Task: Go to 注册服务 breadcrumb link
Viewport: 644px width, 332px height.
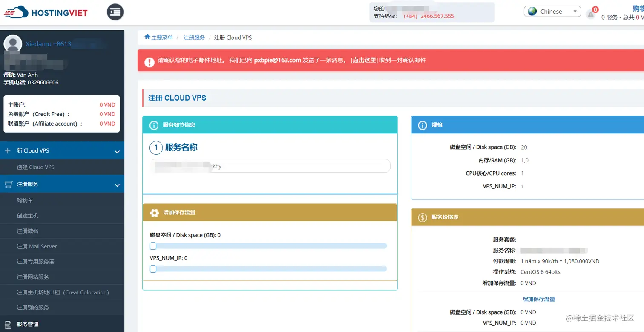Action: 194,38
